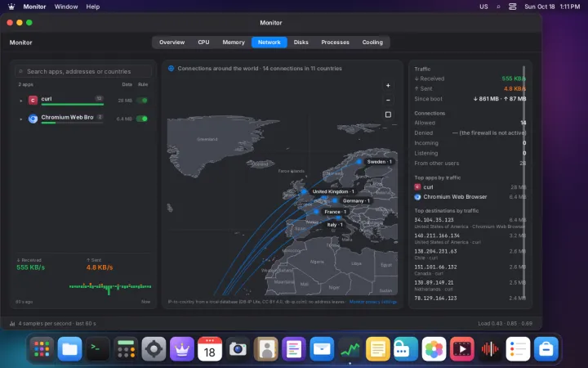This screenshot has width=588, height=368.
Task: Open the Camera app in the dock
Action: pyautogui.click(x=238, y=349)
